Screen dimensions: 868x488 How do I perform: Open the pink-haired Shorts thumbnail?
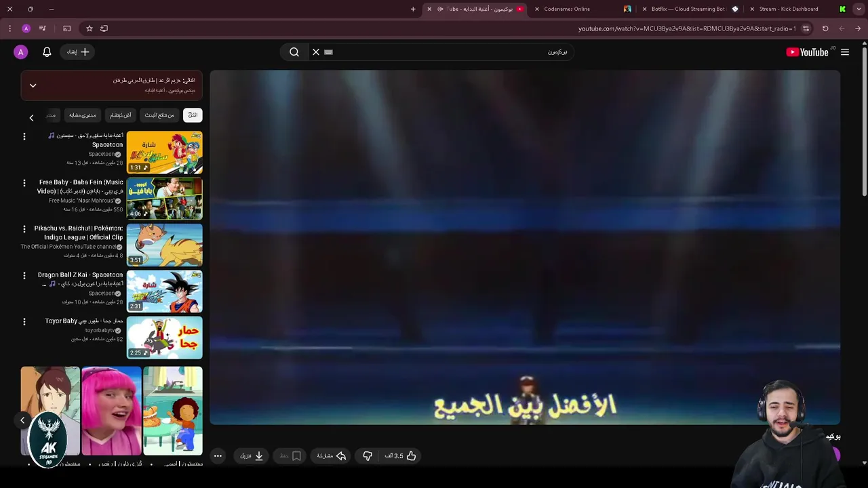(111, 411)
